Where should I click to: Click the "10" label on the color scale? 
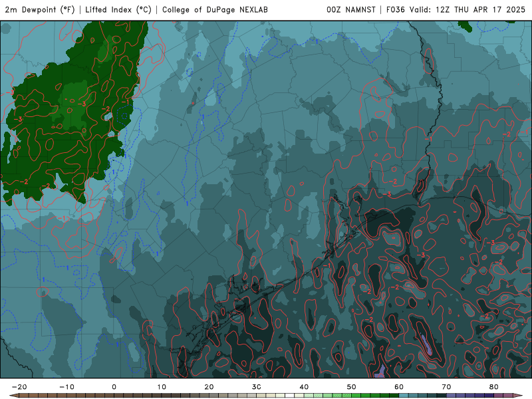tap(162, 387)
